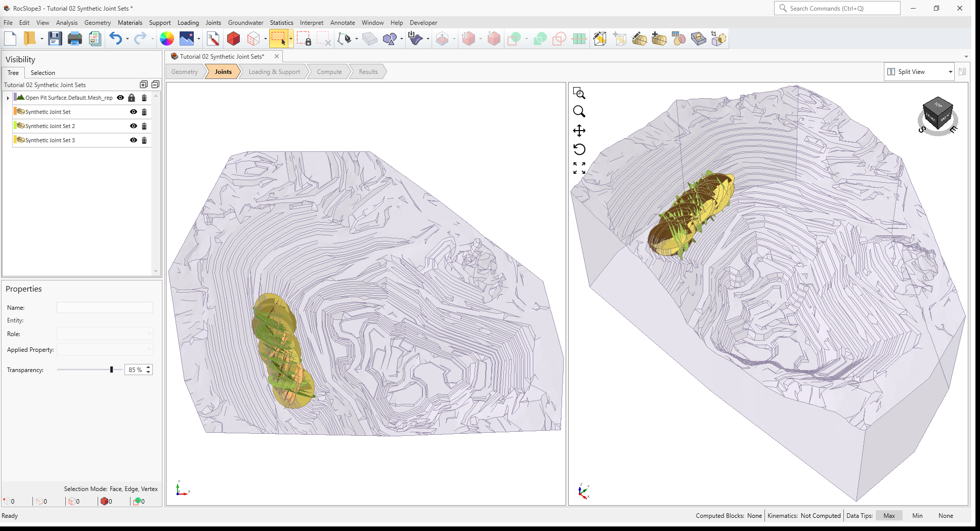Delete Synthetic Joint Set 3 trash icon
The width and height of the screenshot is (980, 531).
click(144, 140)
